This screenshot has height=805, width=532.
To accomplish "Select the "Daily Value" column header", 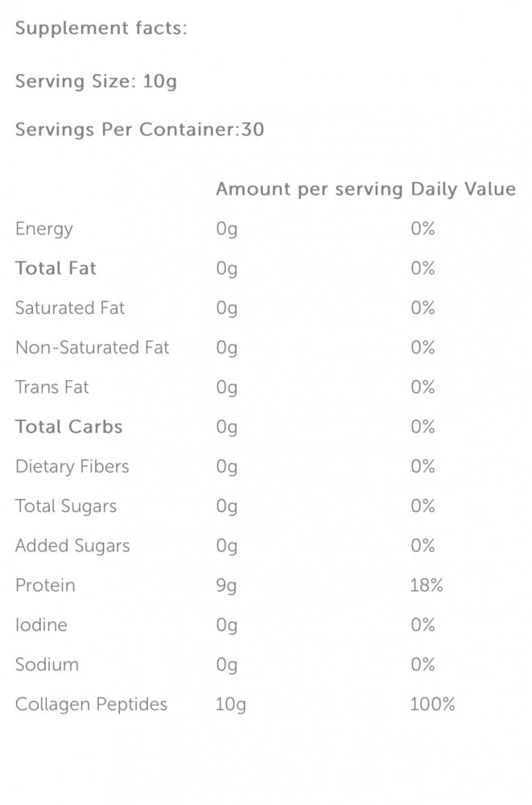I will pos(464,189).
